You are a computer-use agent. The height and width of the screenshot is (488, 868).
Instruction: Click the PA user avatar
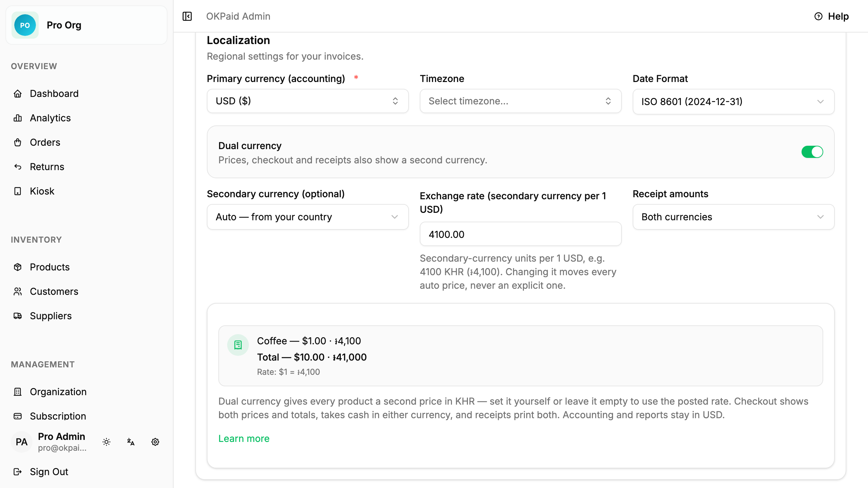click(x=22, y=442)
